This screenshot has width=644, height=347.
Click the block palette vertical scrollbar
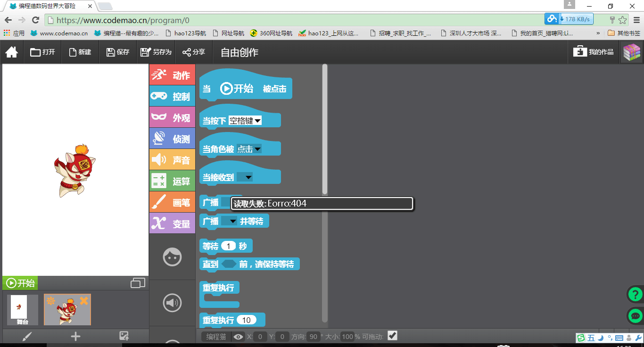(x=324, y=129)
